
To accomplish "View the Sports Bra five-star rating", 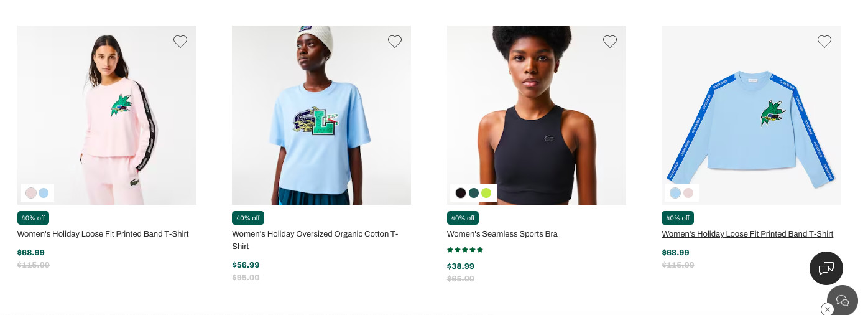I will click(465, 250).
